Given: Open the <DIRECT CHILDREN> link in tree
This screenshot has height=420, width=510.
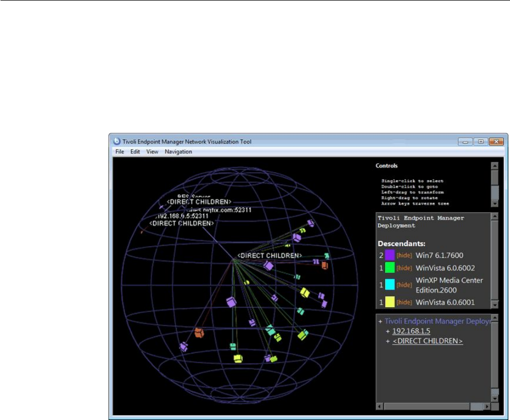Looking at the screenshot, I should click(428, 341).
